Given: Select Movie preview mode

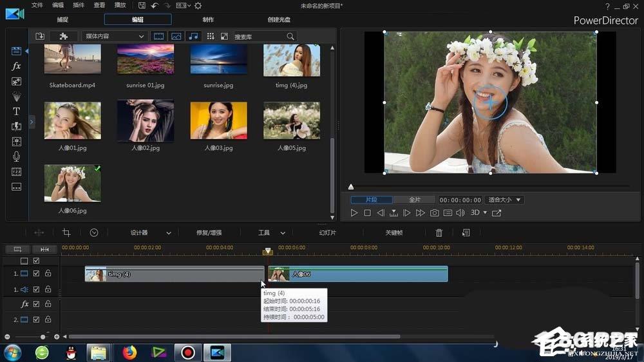Looking at the screenshot, I should tap(414, 200).
